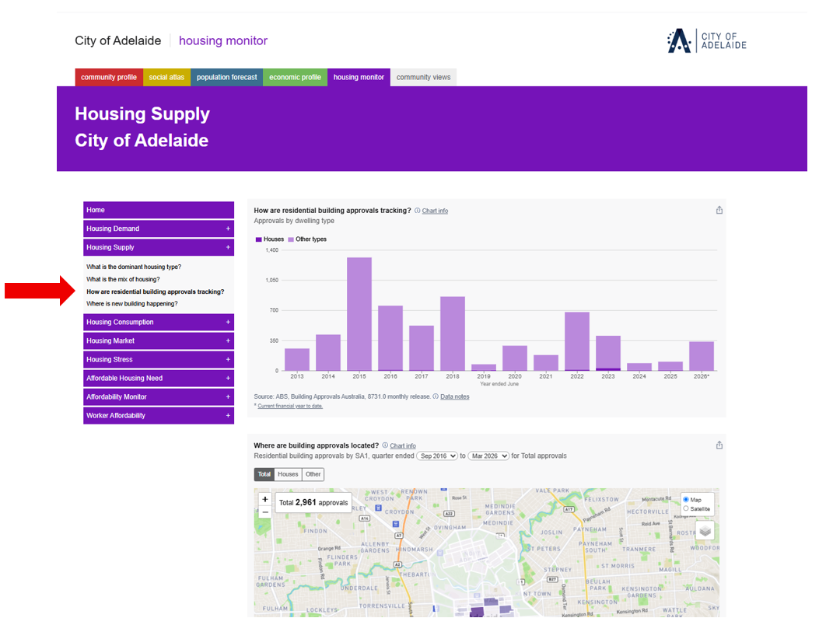The image size is (840, 618).
Task: Click info icon beside approvals tracking title
Action: click(418, 211)
